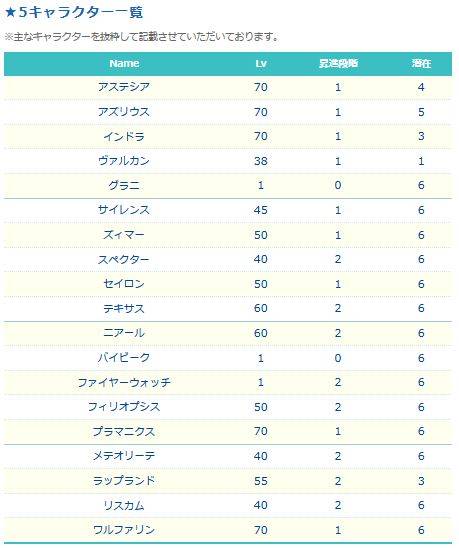Click the 昇進段階 column header
Viewport: 459px width, 548px height.
pyautogui.click(x=338, y=64)
